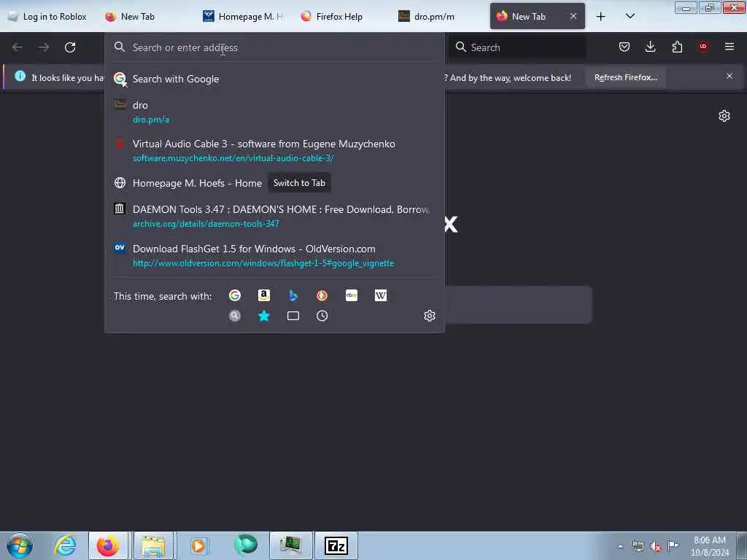
Task: Open the 7-Zip taskbar button
Action: pyautogui.click(x=336, y=545)
